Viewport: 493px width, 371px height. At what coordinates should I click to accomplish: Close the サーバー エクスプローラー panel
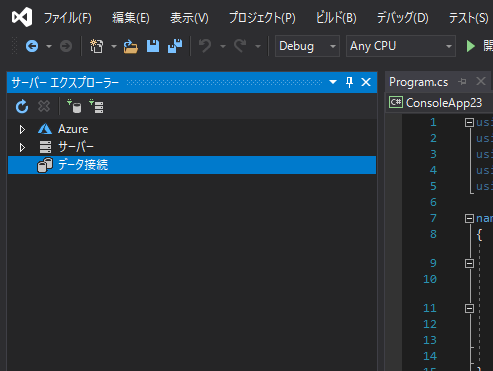pos(366,82)
